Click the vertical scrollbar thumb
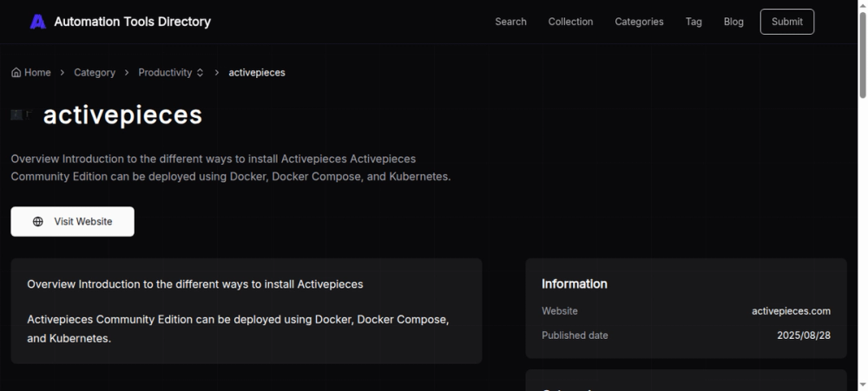Screen dimensions: 868x391 863,55
